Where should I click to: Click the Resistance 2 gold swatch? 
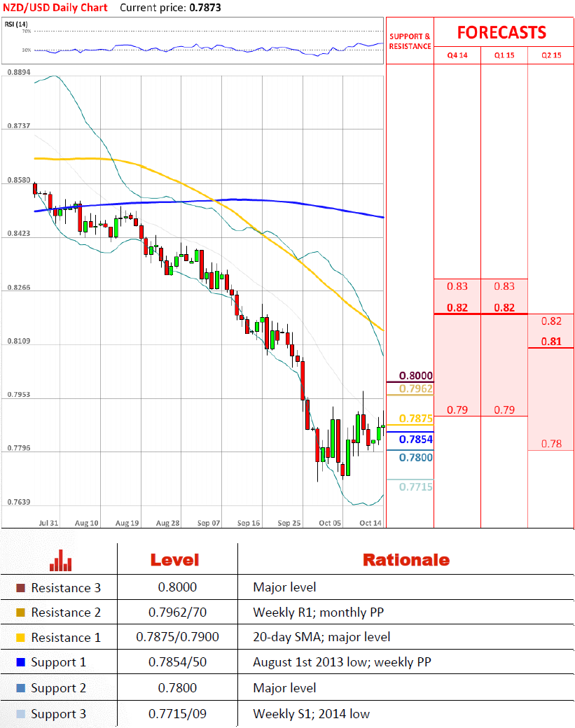point(20,612)
